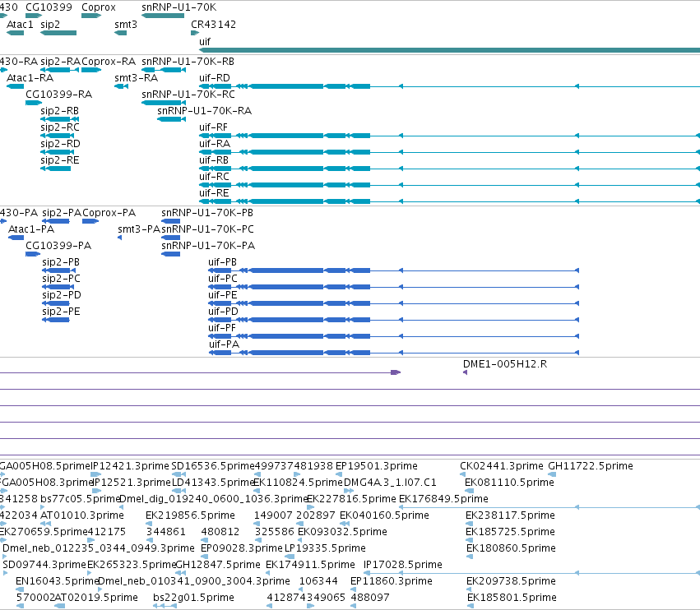The height and width of the screenshot is (610, 700).
Task: Select the smt3-RA transcript label
Action: coord(137,77)
